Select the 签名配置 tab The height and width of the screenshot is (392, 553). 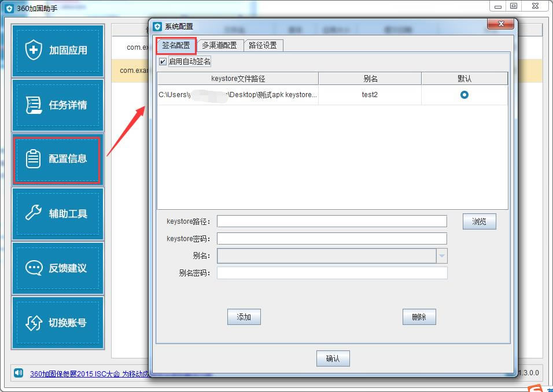coord(176,45)
